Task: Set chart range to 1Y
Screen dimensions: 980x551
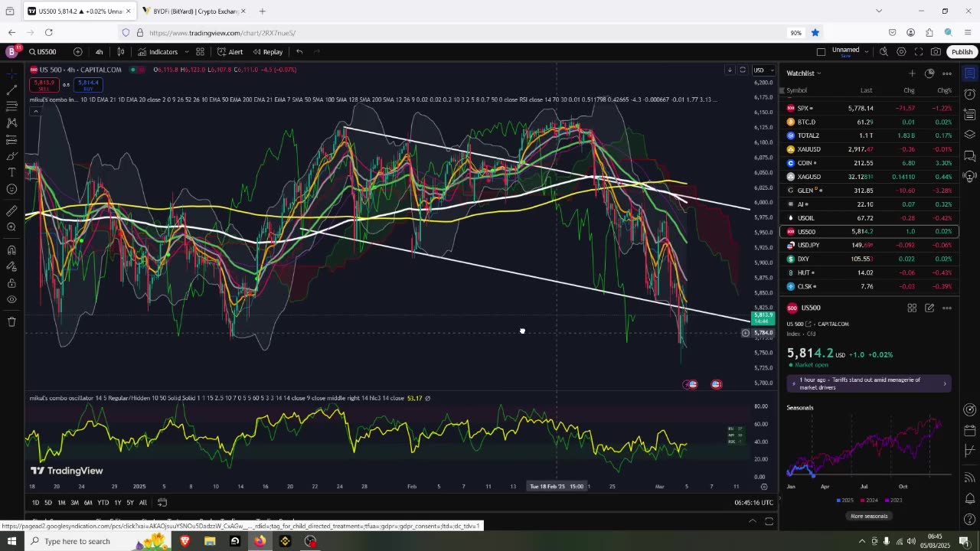Action: (x=117, y=503)
